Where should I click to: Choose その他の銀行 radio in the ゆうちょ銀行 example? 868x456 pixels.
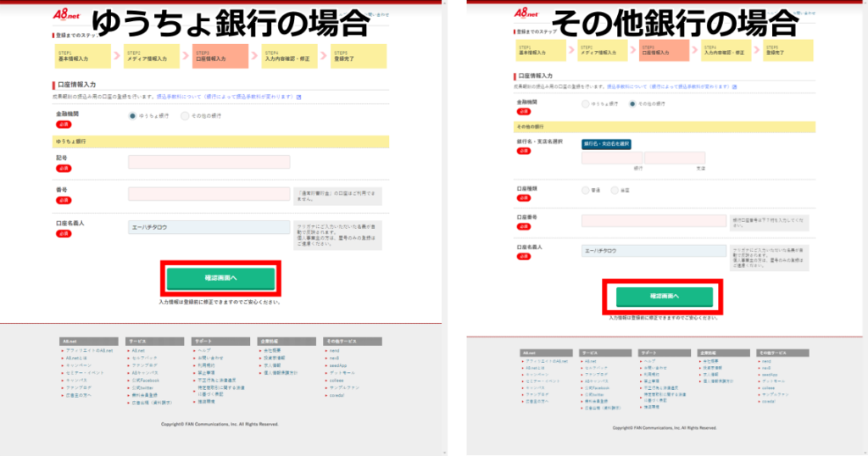(185, 116)
